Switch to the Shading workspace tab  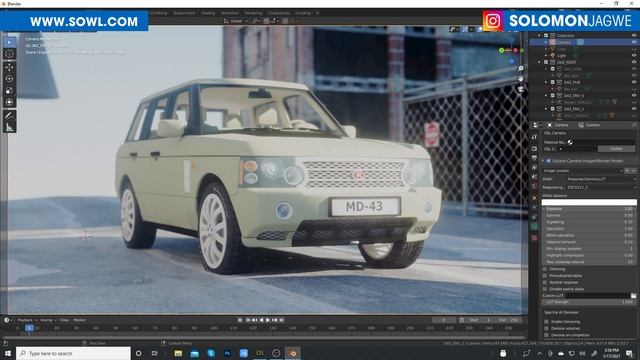208,13
